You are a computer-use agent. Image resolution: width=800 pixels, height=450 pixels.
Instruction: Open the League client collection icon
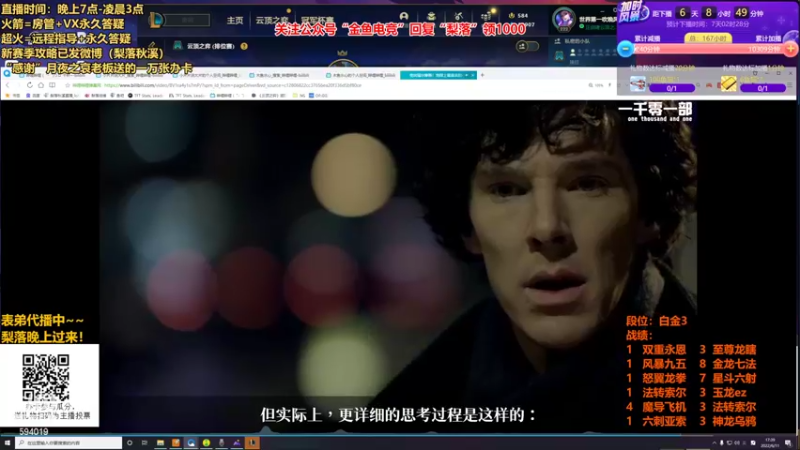[431, 16]
